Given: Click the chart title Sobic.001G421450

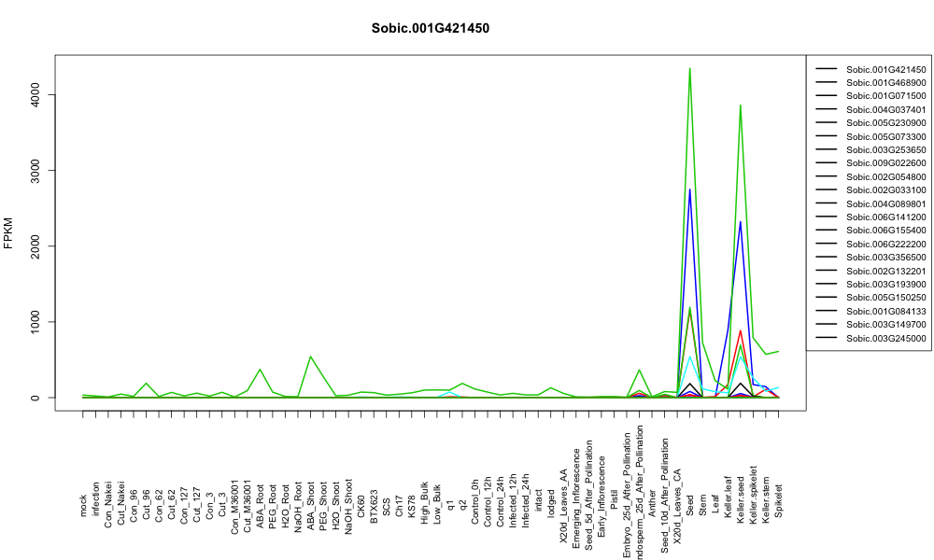Looking at the screenshot, I should [x=430, y=29].
